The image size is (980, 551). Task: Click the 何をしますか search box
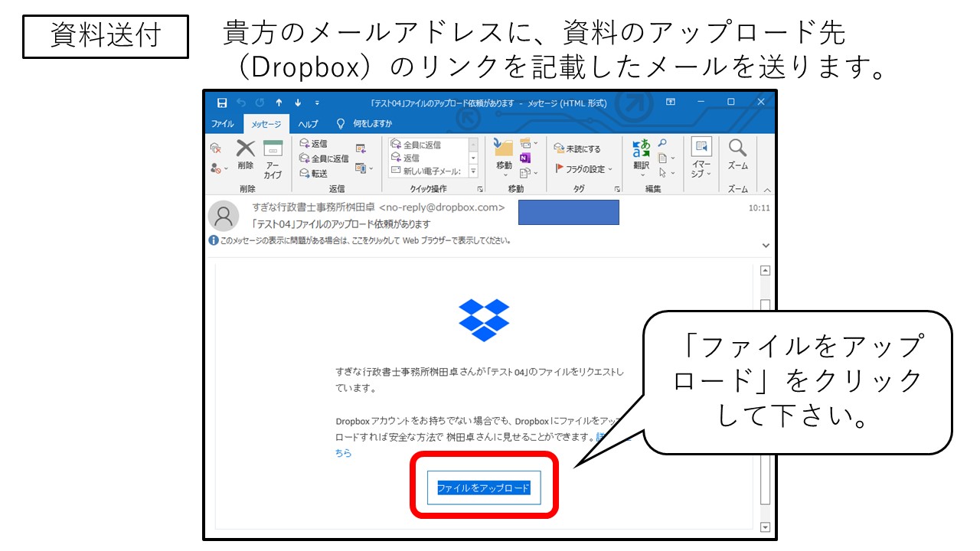(x=372, y=124)
